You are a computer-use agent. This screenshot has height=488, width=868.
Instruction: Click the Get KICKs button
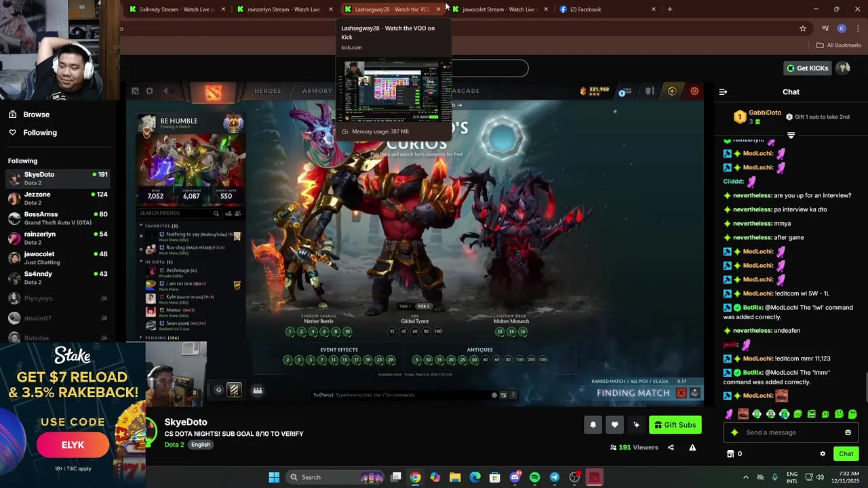click(x=807, y=68)
